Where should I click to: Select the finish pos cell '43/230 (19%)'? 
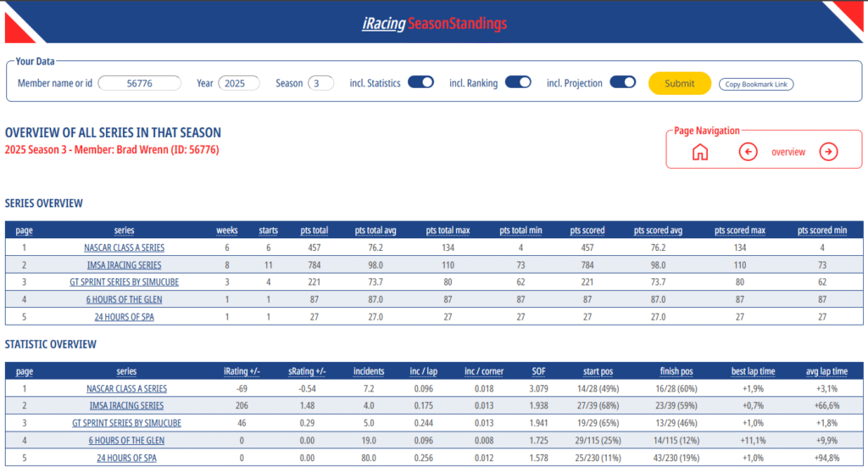(x=676, y=458)
